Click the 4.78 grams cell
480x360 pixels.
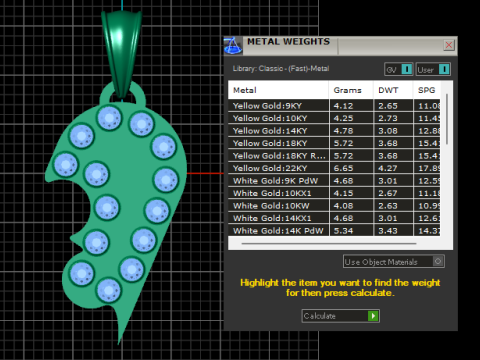(351, 131)
